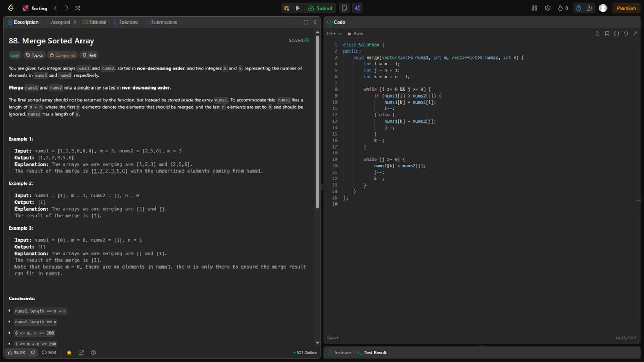Viewport: 644px width, 362px height.
Task: Click the invite user icon
Action: coord(590,8)
